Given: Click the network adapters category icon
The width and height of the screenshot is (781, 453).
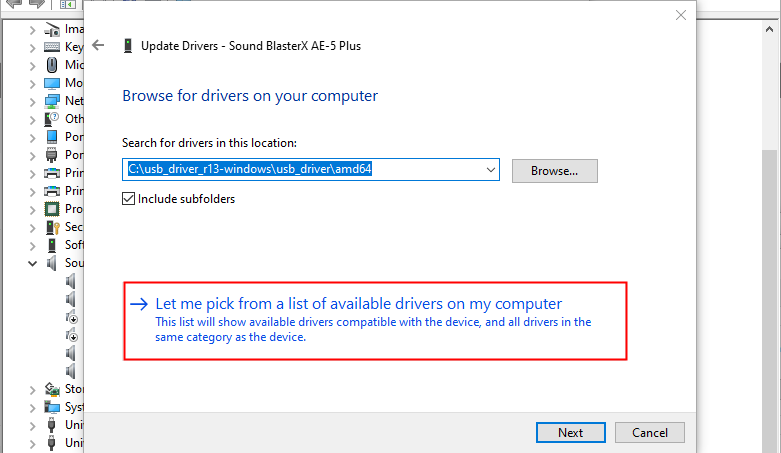Looking at the screenshot, I should [53, 101].
